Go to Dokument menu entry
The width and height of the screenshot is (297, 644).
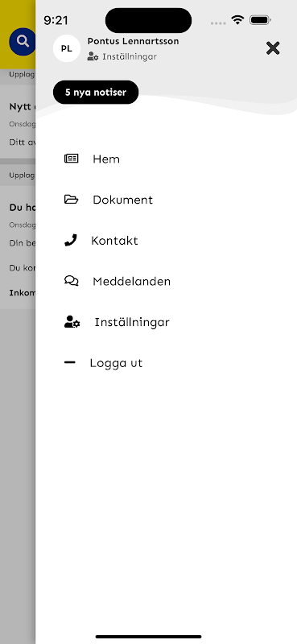[123, 200]
